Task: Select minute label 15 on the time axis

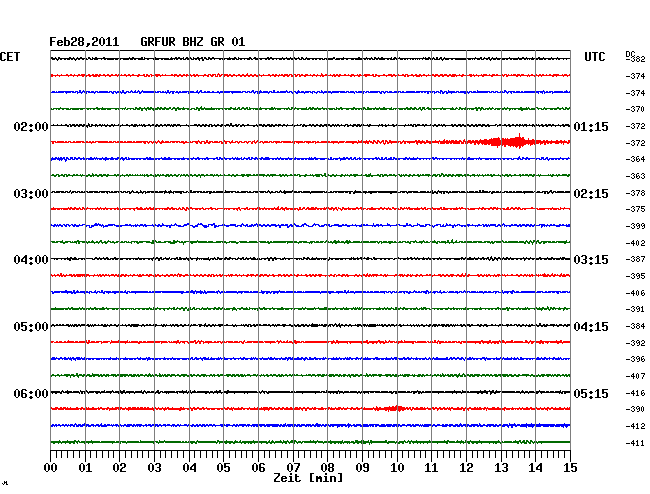Action: coord(570,468)
